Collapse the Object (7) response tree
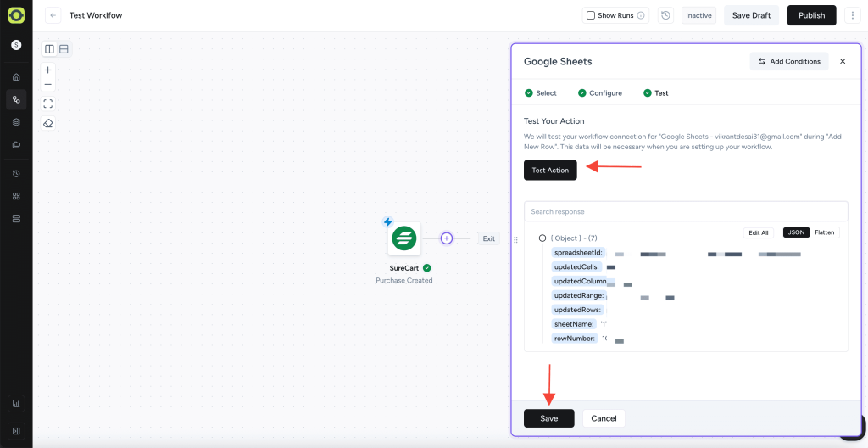 pos(542,238)
